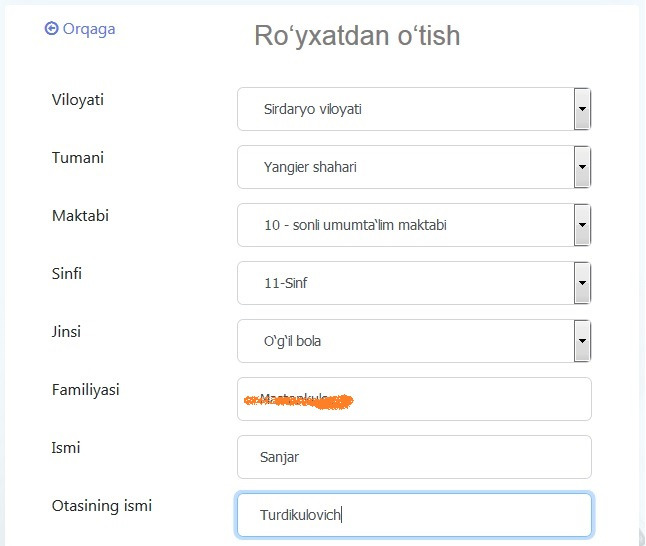Click the Otasining ismi field containing Turdikulovich

(x=414, y=515)
